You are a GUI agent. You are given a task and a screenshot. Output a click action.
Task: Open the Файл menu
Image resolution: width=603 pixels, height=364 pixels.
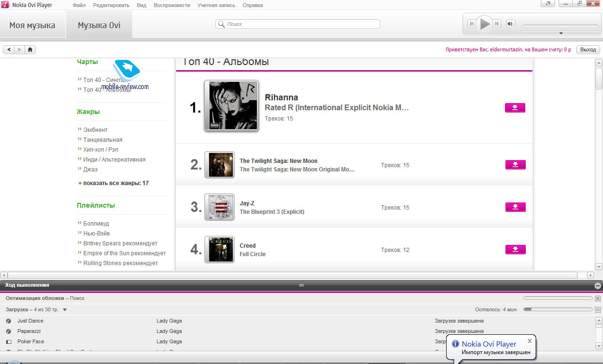click(79, 5)
